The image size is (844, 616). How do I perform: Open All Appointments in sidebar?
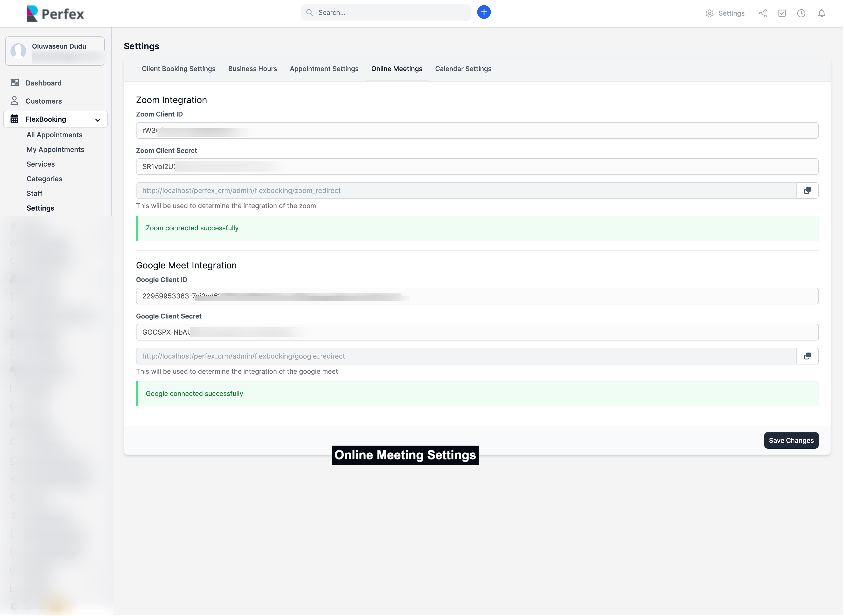click(54, 135)
